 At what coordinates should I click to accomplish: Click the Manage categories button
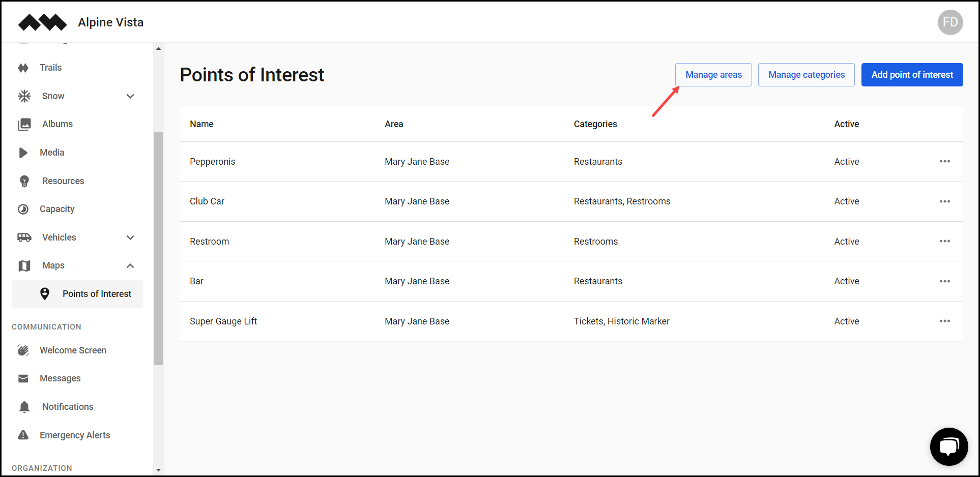(x=806, y=75)
